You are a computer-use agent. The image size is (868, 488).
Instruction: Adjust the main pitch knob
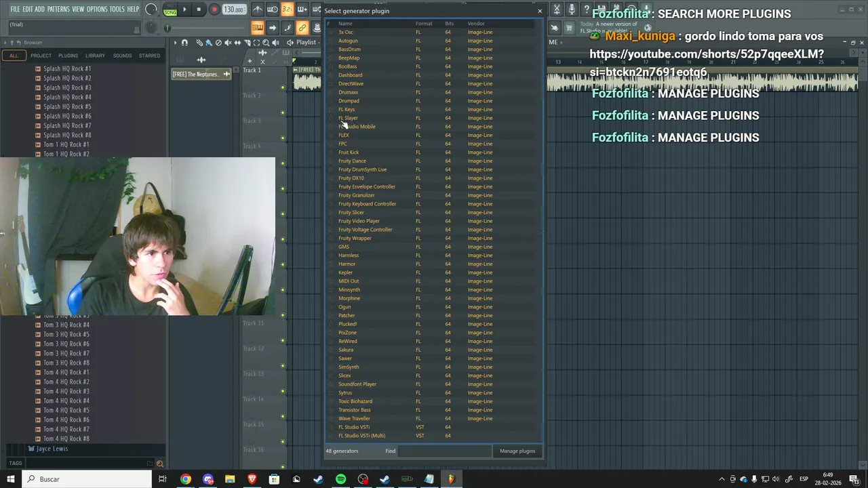(x=151, y=27)
